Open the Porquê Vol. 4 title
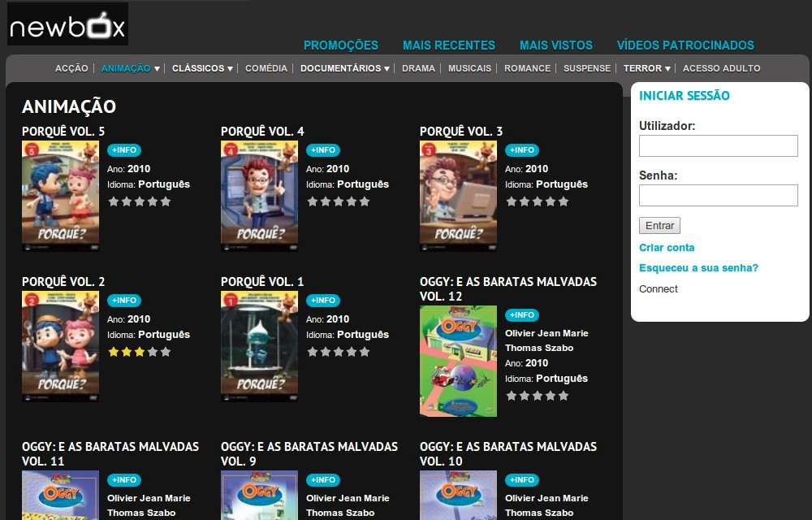This screenshot has height=520, width=812. pyautogui.click(x=262, y=132)
